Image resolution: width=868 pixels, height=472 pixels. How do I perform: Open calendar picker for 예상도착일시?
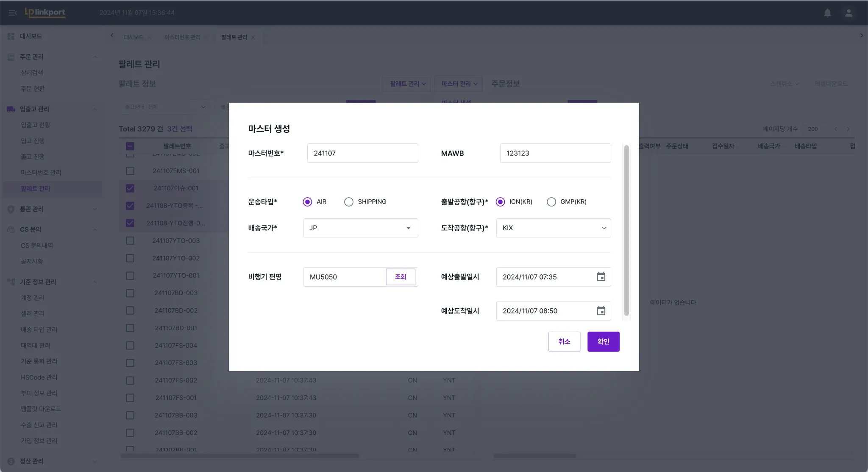coord(601,311)
